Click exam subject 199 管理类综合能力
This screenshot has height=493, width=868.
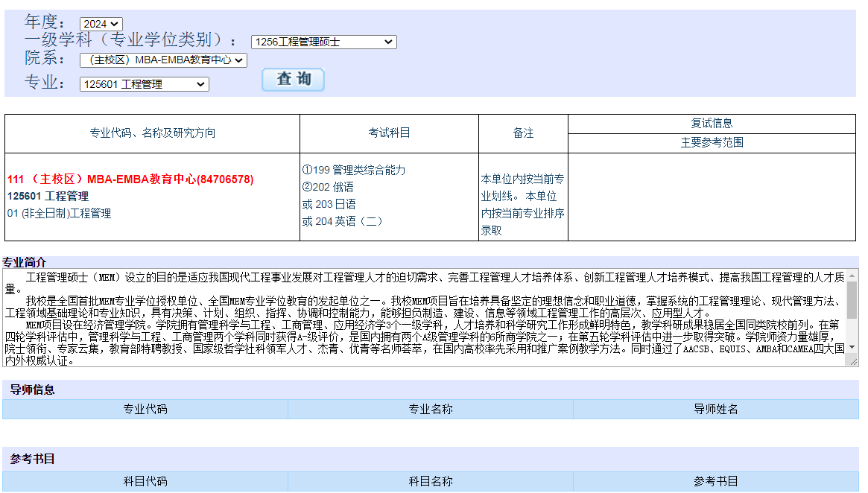(x=354, y=171)
